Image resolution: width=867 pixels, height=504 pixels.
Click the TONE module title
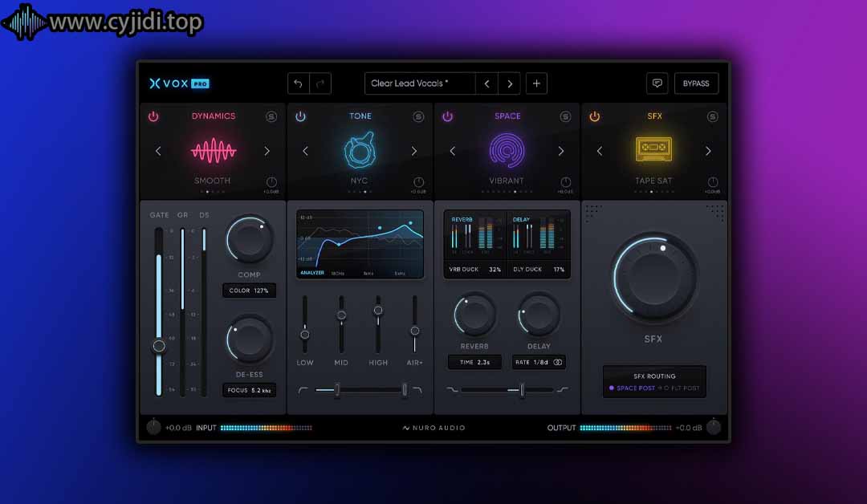click(x=360, y=116)
